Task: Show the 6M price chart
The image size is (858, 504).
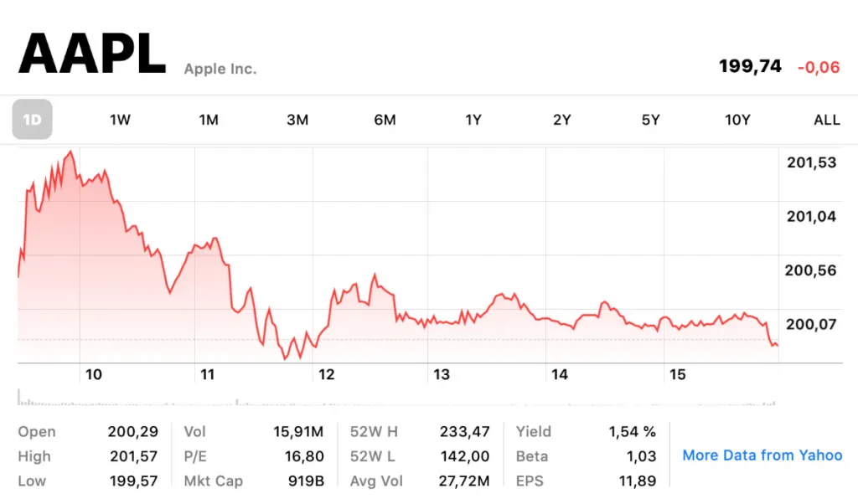Action: 385,120
